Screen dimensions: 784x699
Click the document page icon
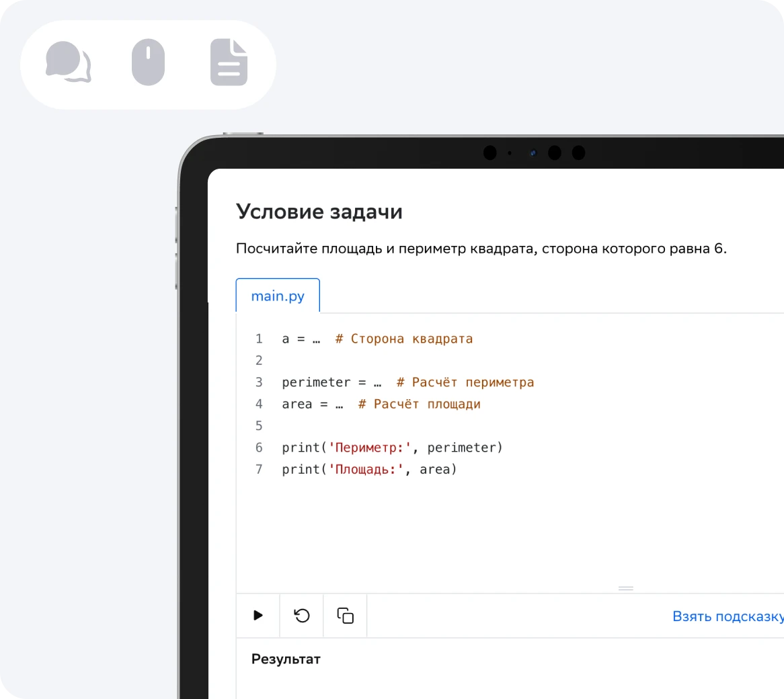(x=229, y=63)
